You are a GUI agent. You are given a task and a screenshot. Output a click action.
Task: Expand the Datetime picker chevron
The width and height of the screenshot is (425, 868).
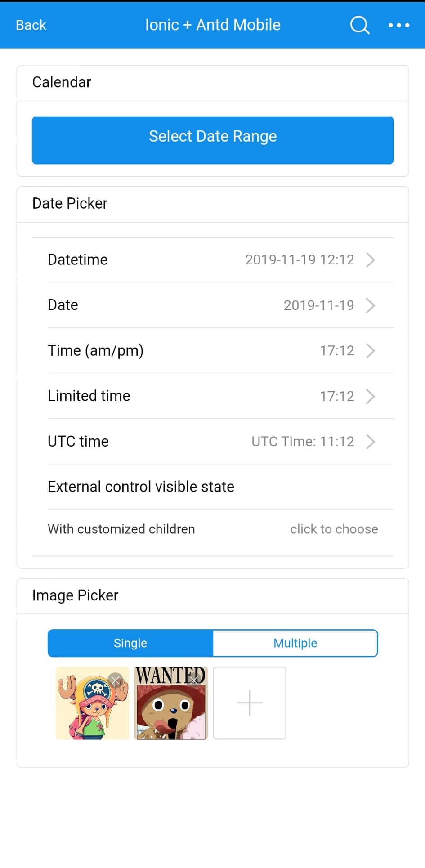pos(370,260)
